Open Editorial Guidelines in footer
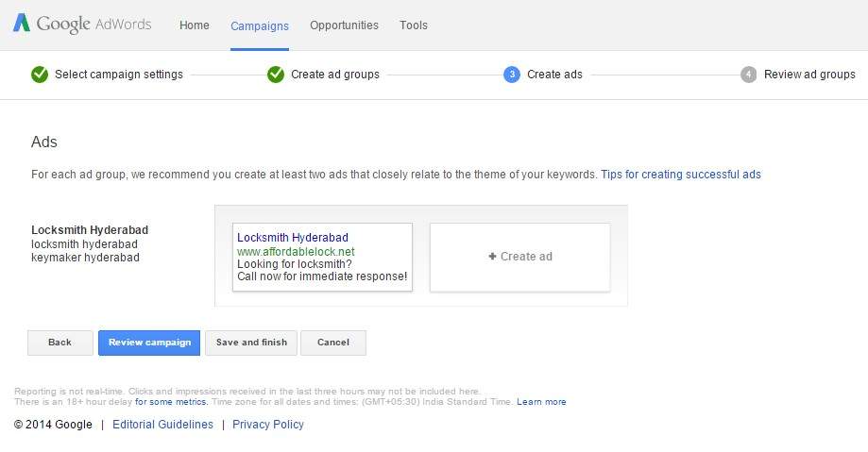 pyautogui.click(x=162, y=425)
